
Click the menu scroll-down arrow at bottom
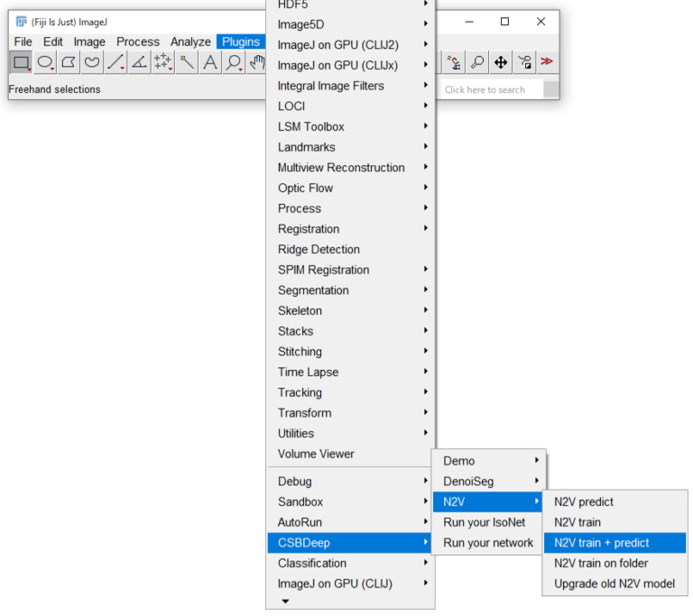285,602
